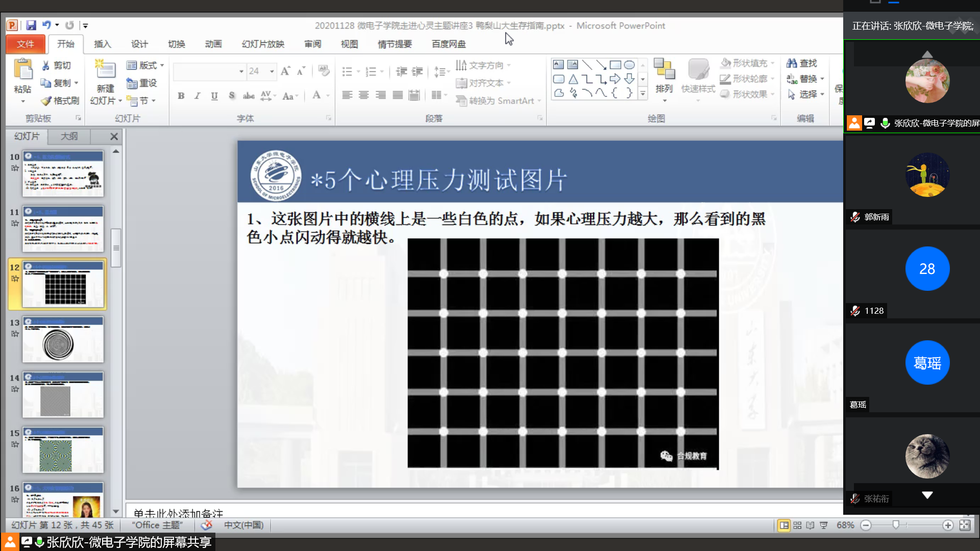
Task: Click the Text Direction (文字方向) button
Action: (483, 65)
